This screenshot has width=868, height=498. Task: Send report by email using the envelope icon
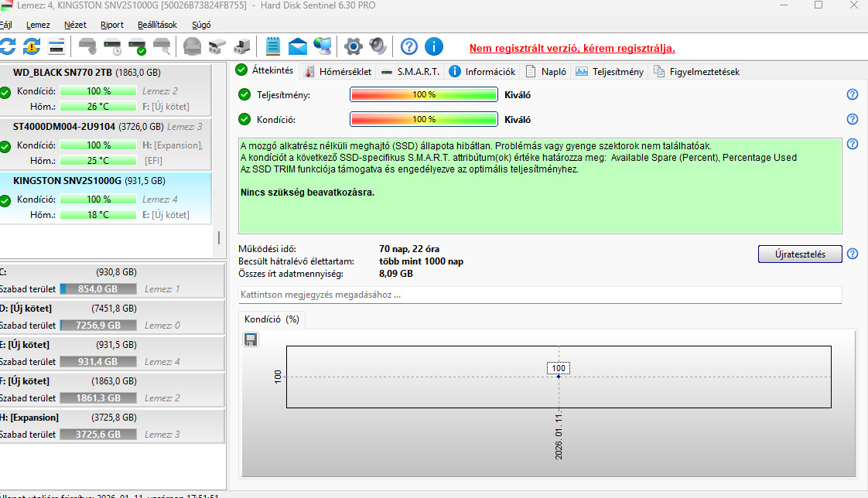click(x=298, y=46)
